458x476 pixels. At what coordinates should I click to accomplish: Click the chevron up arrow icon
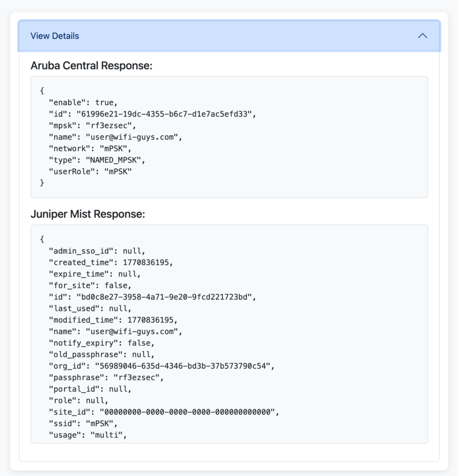pos(422,36)
